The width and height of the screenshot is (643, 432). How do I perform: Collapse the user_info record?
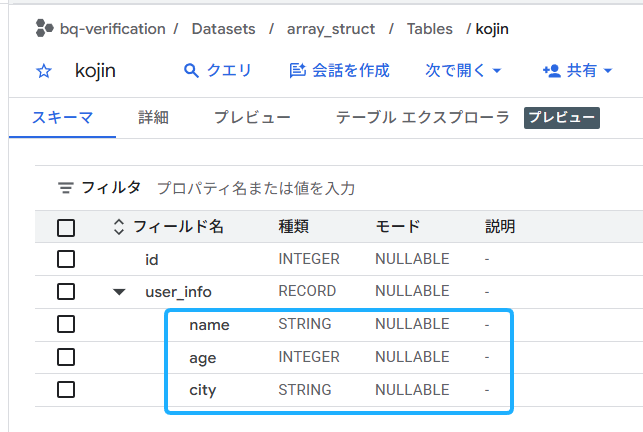click(119, 292)
